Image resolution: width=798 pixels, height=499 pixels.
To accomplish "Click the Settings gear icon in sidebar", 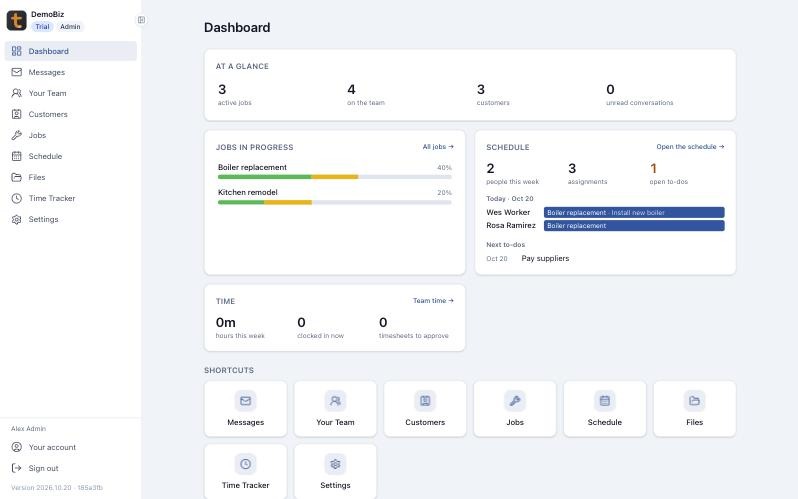I will tap(17, 219).
